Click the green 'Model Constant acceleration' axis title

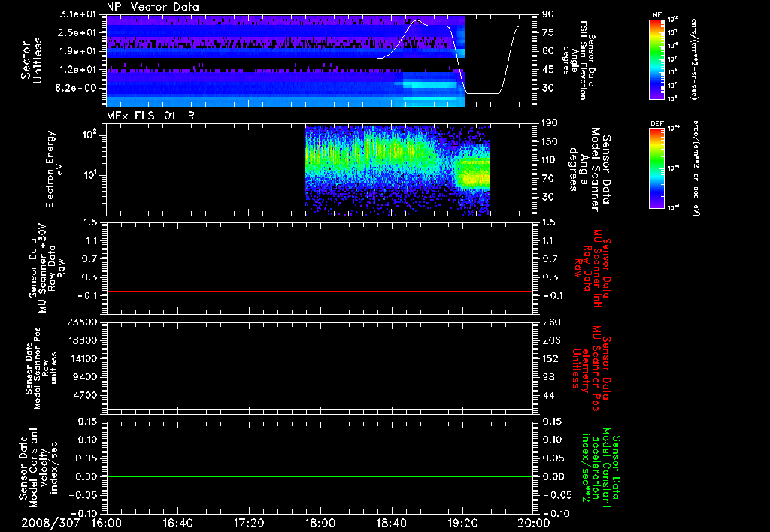600,468
